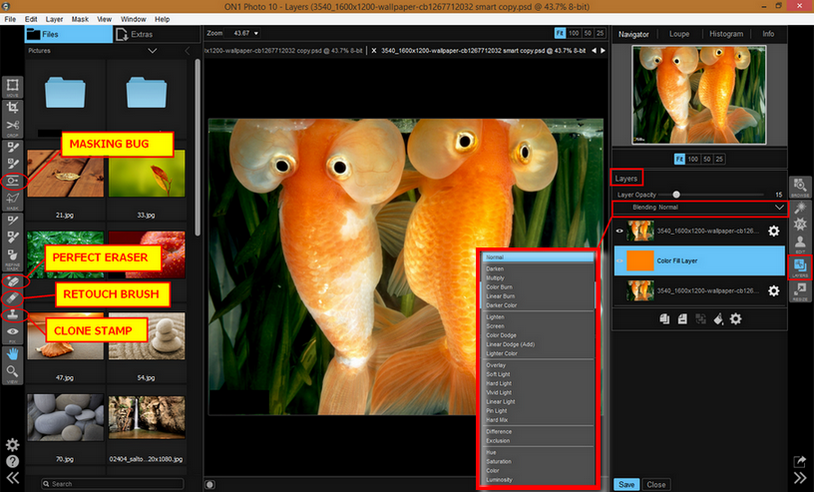Select the Retouch Brush tool
Viewport: 814px width, 492px height.
click(x=12, y=298)
